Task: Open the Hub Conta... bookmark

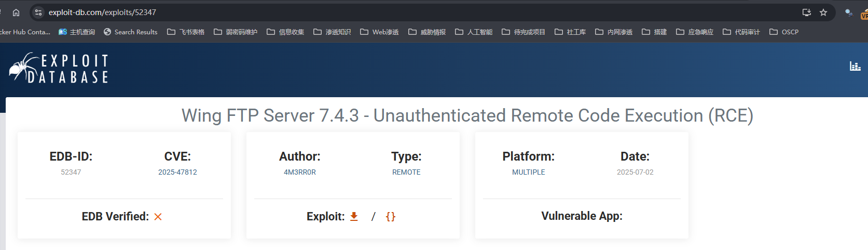Action: click(25, 32)
